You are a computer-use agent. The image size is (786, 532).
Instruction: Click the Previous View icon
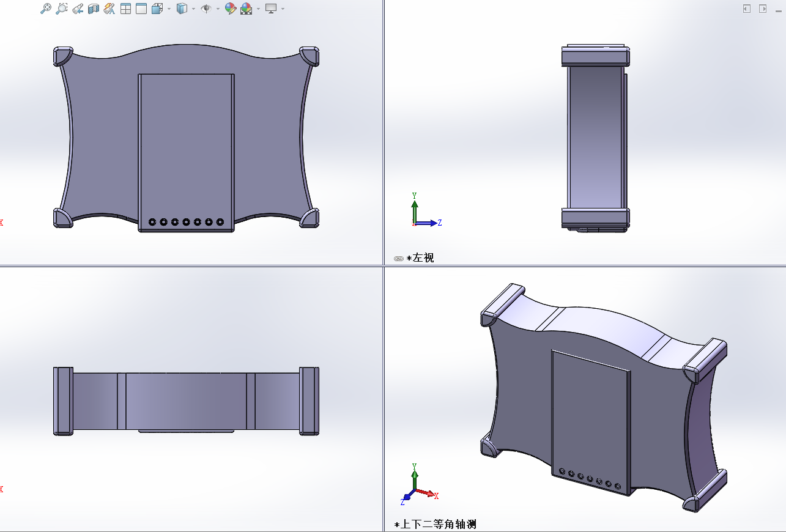point(78,9)
